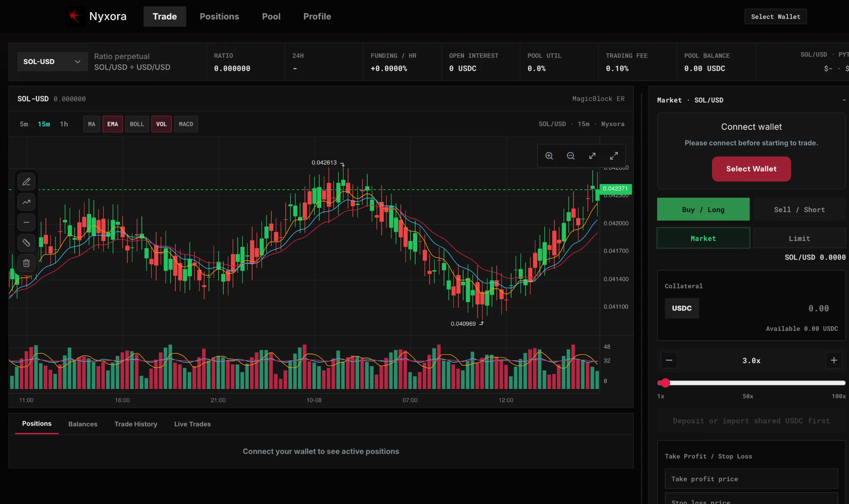The height and width of the screenshot is (504, 849).
Task: Go to the Trade page
Action: coord(165,17)
